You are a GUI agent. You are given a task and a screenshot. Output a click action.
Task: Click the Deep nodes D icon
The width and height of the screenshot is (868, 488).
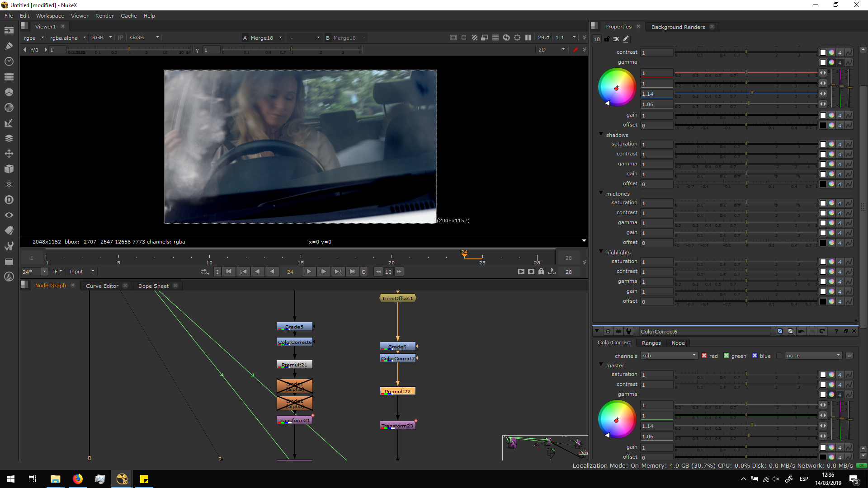9,200
